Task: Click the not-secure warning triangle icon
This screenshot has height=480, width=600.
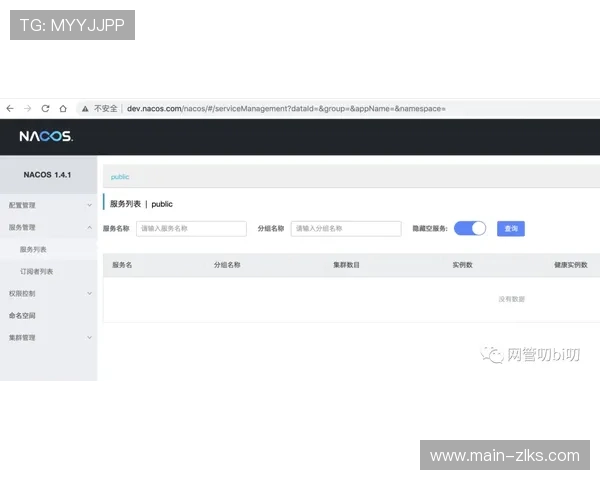Action: [x=85, y=109]
